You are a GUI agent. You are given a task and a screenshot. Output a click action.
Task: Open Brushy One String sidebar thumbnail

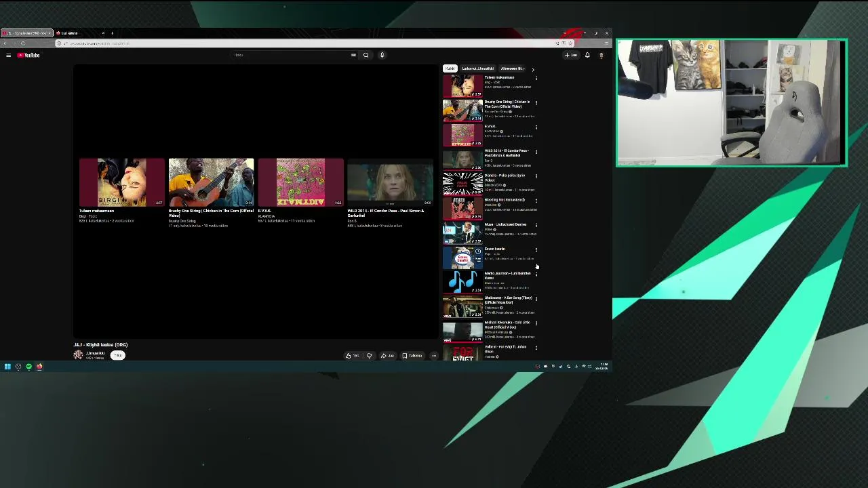click(x=462, y=110)
